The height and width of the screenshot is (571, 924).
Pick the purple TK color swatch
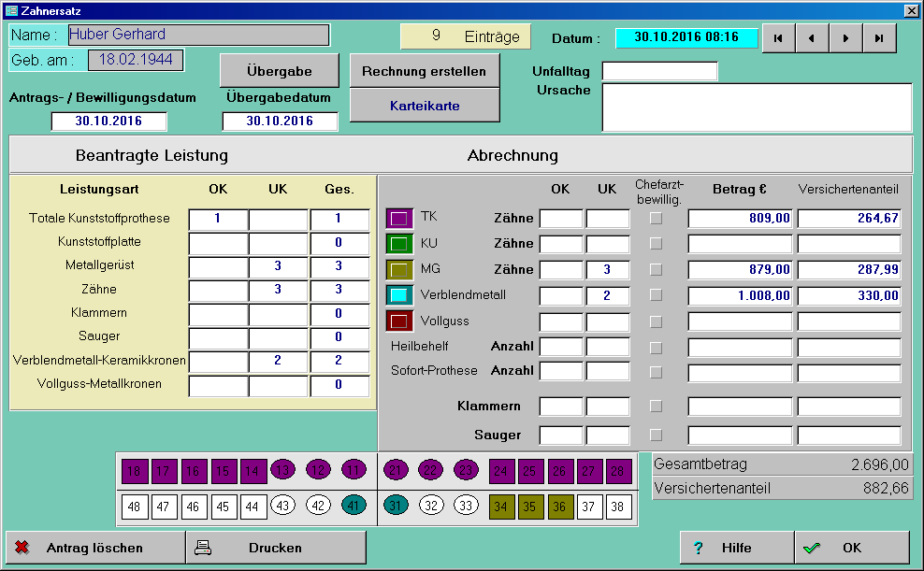click(x=399, y=219)
